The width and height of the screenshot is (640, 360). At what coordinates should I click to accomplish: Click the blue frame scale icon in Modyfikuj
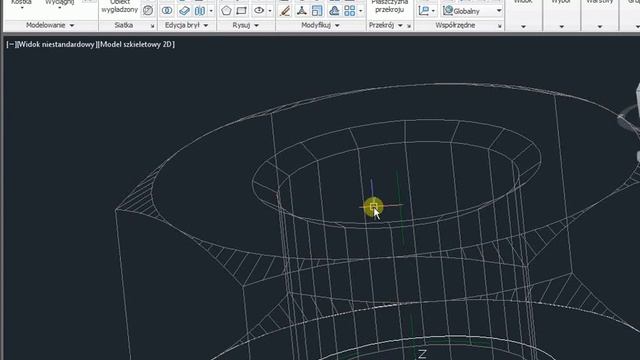(x=317, y=11)
